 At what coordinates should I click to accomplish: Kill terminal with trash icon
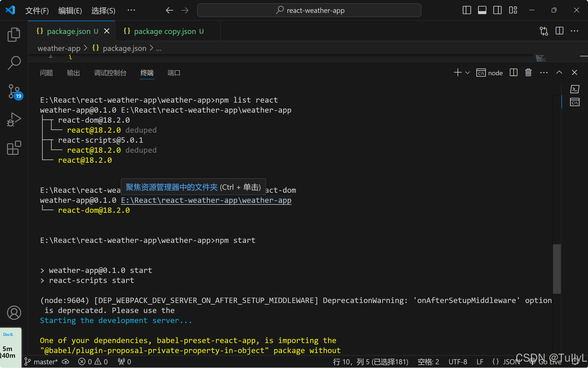pos(528,73)
